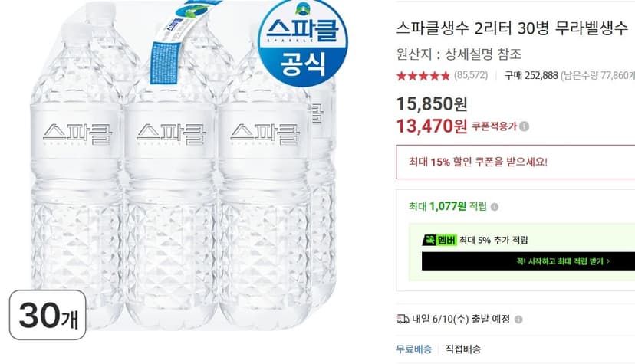Image resolution: width=635 pixels, height=364 pixels.
Task: Click the 구매 252,888 purchase count
Action: [531, 76]
